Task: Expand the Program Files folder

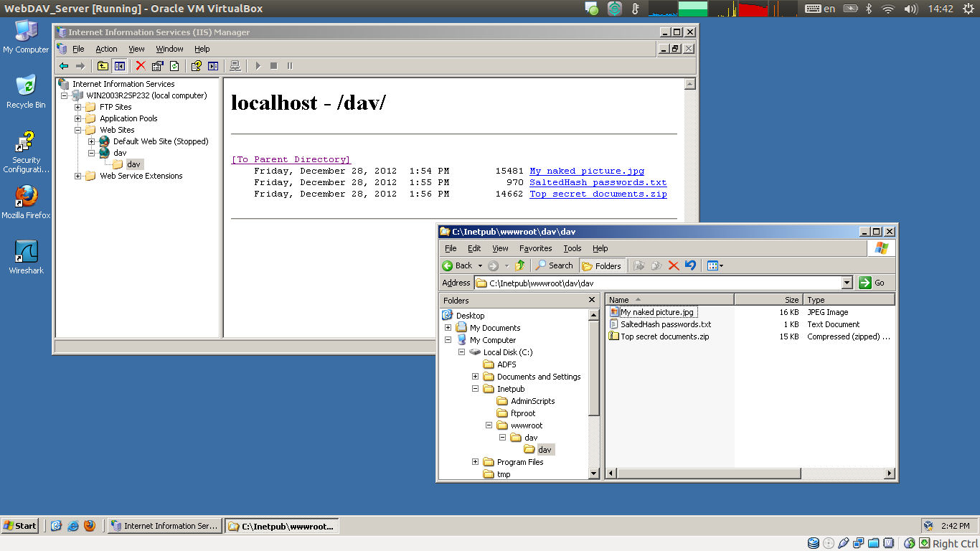Action: [475, 462]
